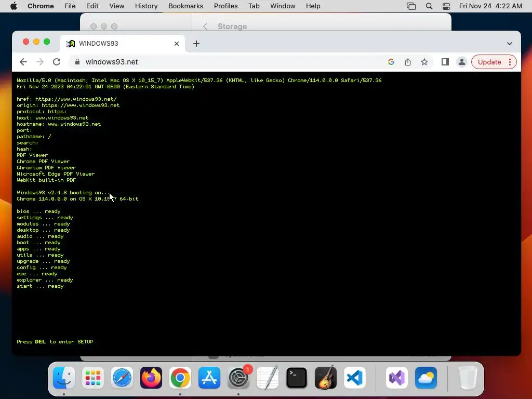
Task: Open the Bookmarks menu
Action: [x=185, y=6]
